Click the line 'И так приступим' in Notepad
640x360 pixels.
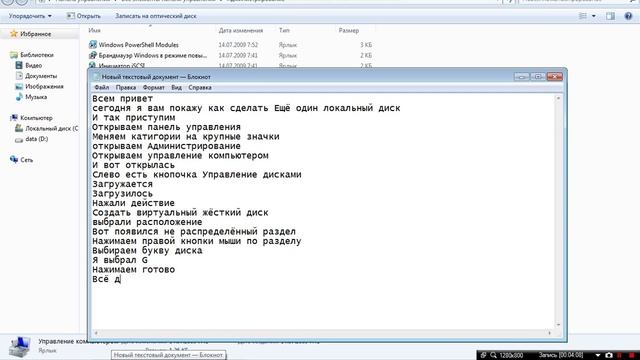click(x=133, y=118)
